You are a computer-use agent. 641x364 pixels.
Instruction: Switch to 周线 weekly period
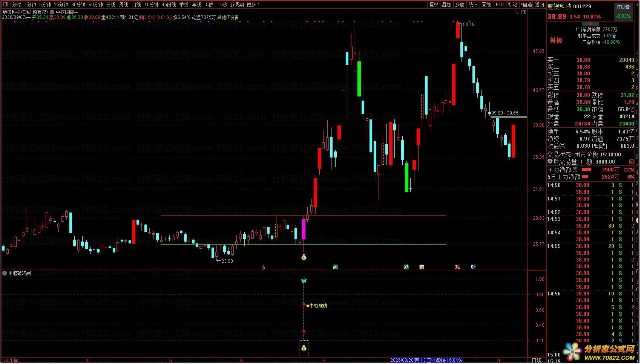(124, 5)
